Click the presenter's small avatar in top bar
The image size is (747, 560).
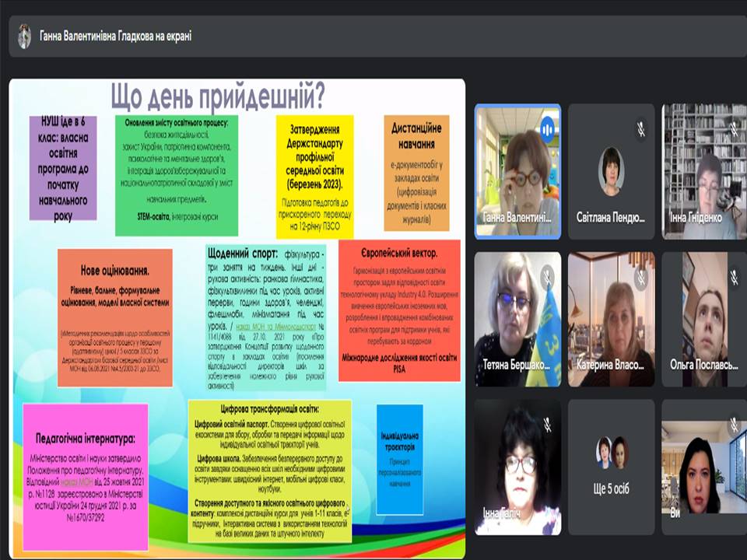tap(24, 37)
